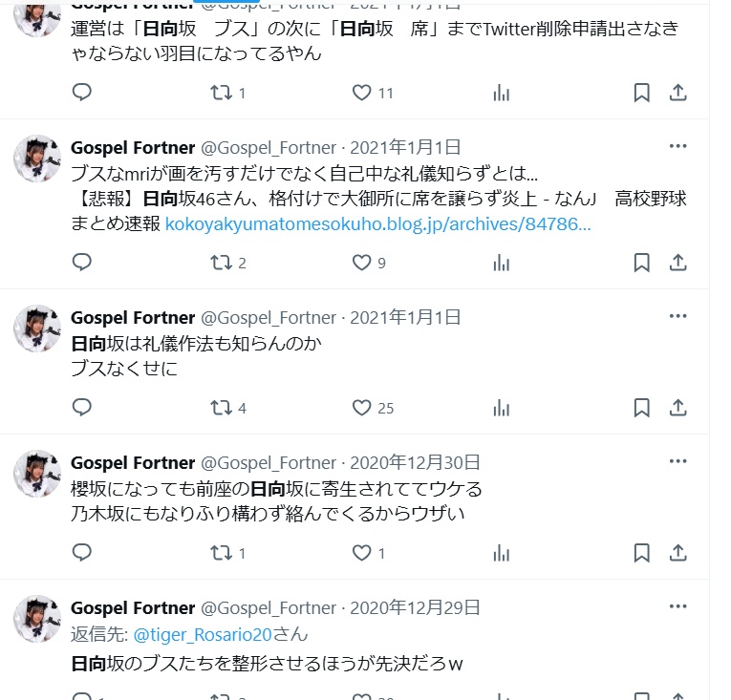Like the tweet with 25 likes
Image resolution: width=731 pixels, height=700 pixels.
point(361,408)
